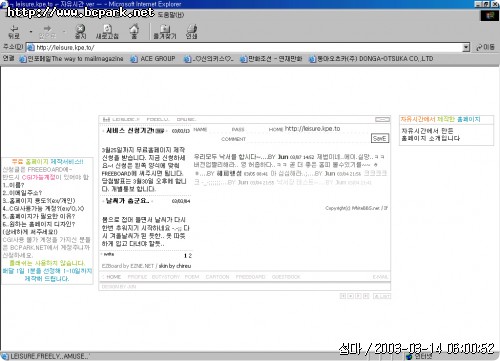Open the Help 도움말(H) menu
This screenshot has width=500, height=361.
[x=171, y=15]
